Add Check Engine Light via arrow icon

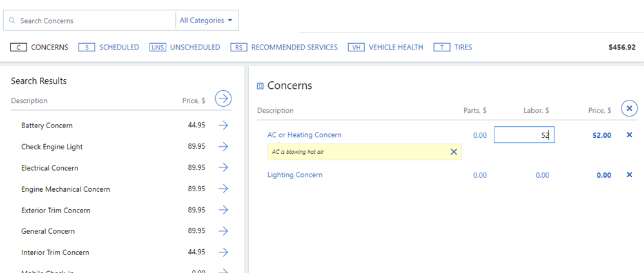point(223,147)
